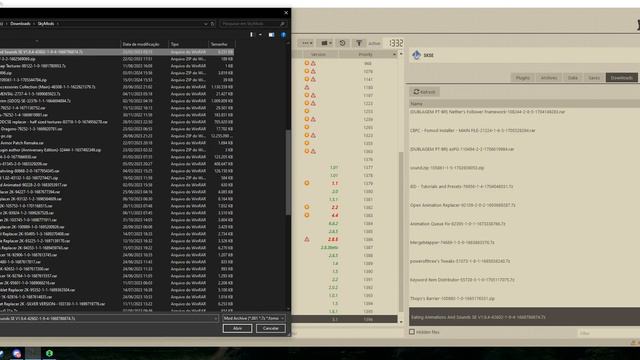Switch to the Saves tab
Image resolution: width=640 pixels, height=360 pixels.
coord(594,78)
